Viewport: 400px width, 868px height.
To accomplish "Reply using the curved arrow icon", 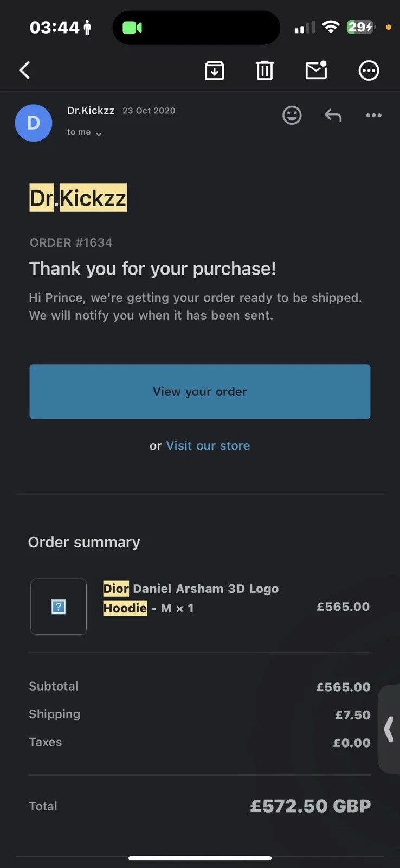I will 333,115.
